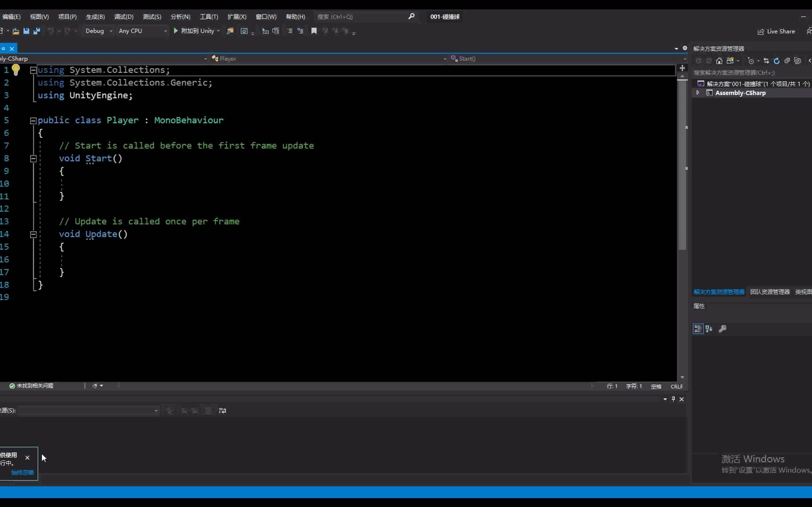Click the Collapse All icon in Solution Explorer
The height and width of the screenshot is (507, 812).
coord(787,61)
